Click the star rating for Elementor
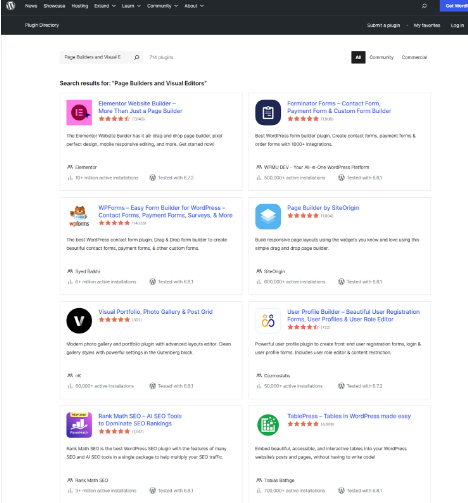The image size is (468, 503). (x=114, y=119)
